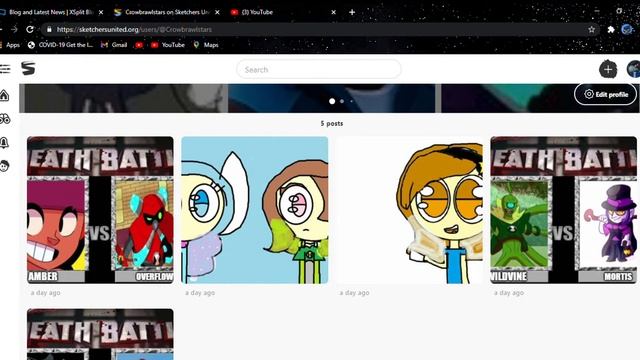Select the first banner carousel dot
The height and width of the screenshot is (360, 640).
pos(332,101)
